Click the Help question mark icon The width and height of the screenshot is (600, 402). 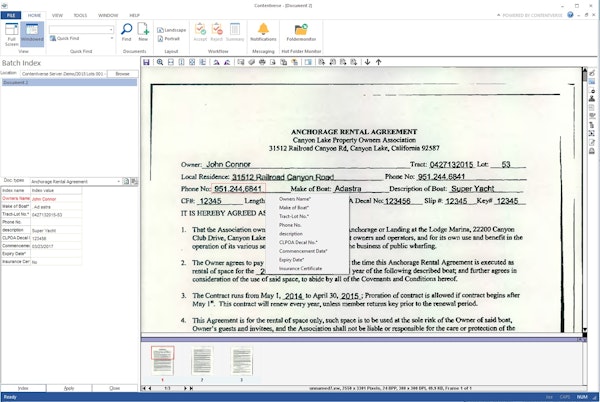click(x=570, y=15)
